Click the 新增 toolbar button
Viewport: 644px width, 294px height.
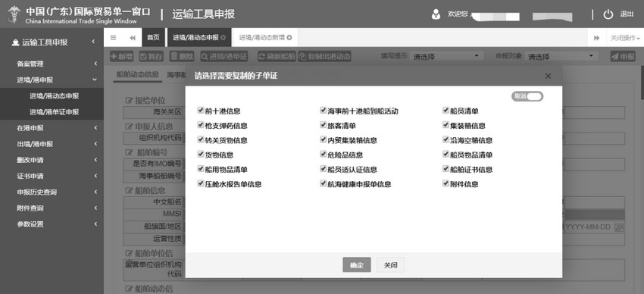coord(121,57)
